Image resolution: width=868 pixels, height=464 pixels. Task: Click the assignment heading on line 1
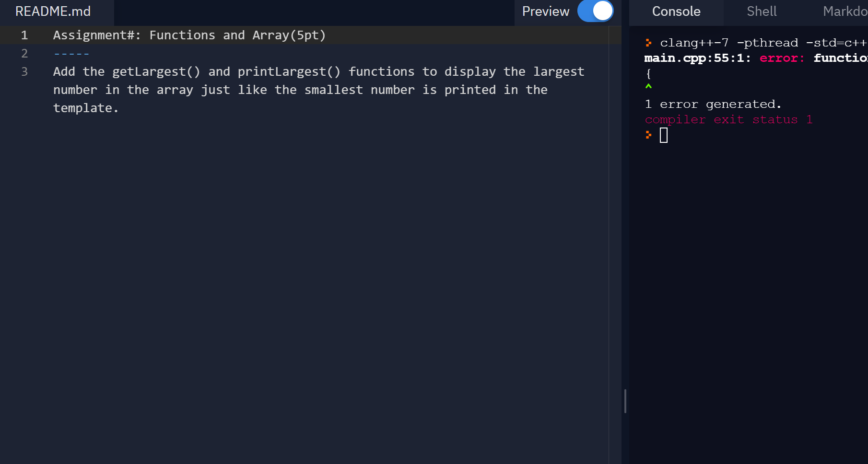pyautogui.click(x=189, y=35)
